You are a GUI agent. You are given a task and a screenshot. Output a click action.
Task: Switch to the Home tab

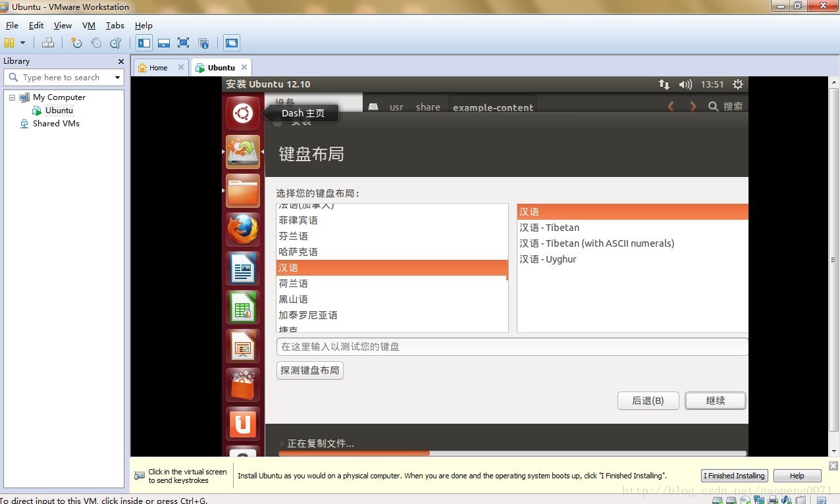(x=158, y=68)
